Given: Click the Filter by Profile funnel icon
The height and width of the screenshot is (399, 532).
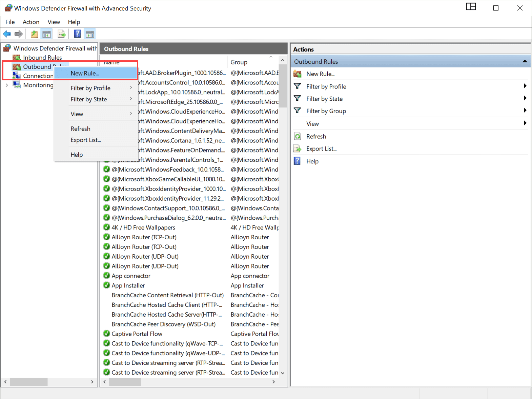Looking at the screenshot, I should 297,86.
